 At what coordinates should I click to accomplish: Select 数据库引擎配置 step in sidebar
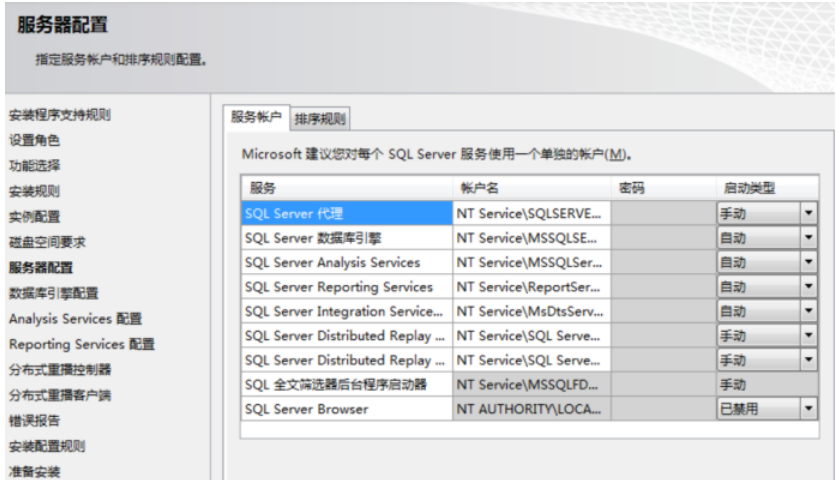pyautogui.click(x=53, y=293)
